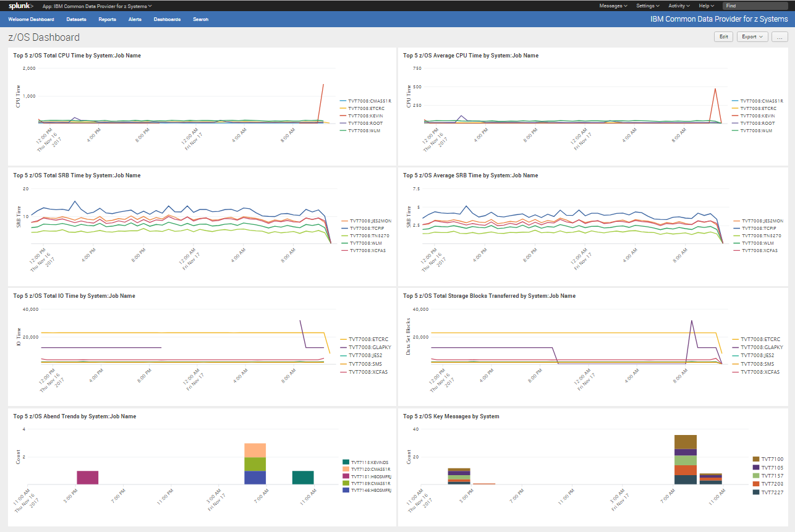The height and width of the screenshot is (532, 795).
Task: Toggle TVT7008:XCFAS legend in Storage Blocks Transferred chart
Action: point(756,372)
